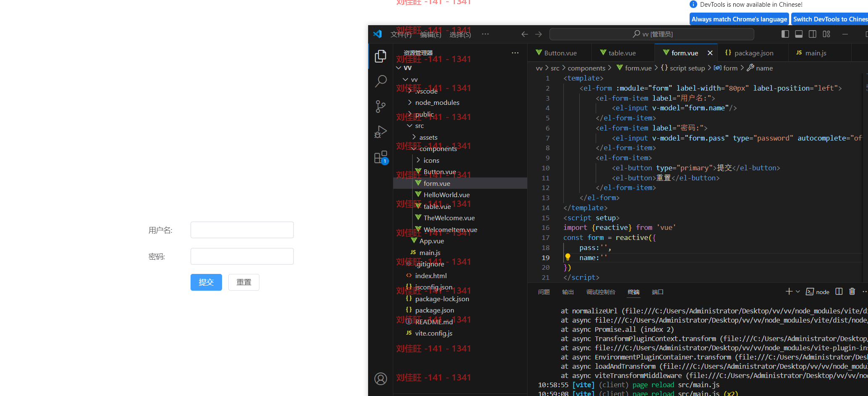Click Switch DevTools to Chinese button

pyautogui.click(x=829, y=19)
